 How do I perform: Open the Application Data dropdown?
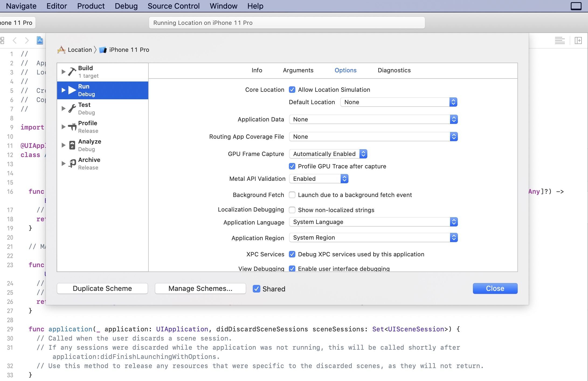pyautogui.click(x=373, y=119)
